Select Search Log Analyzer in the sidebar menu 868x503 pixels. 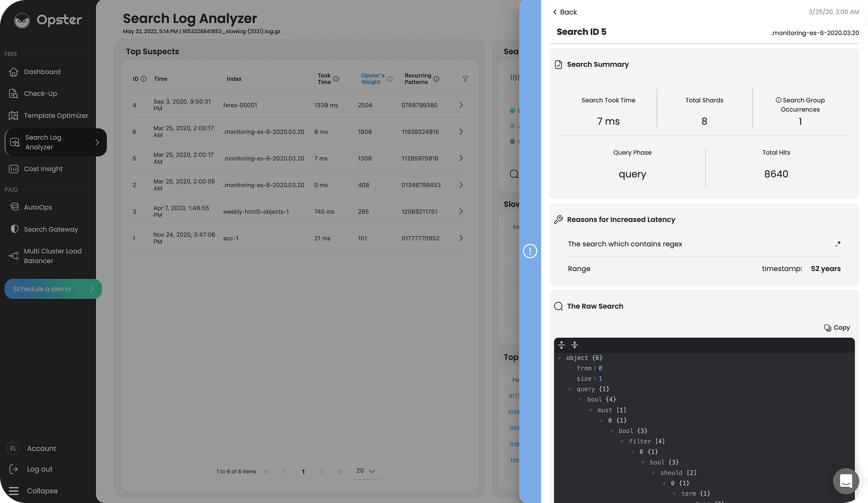tap(42, 142)
